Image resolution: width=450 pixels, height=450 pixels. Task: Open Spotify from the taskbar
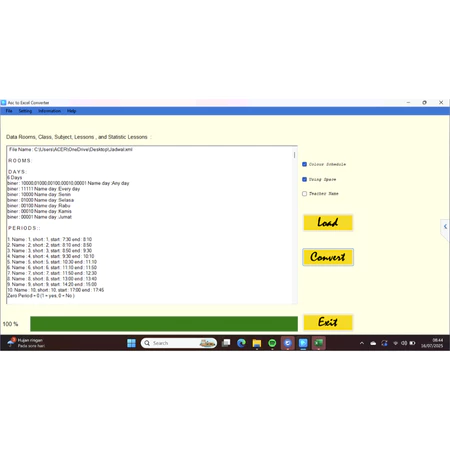pos(272,343)
